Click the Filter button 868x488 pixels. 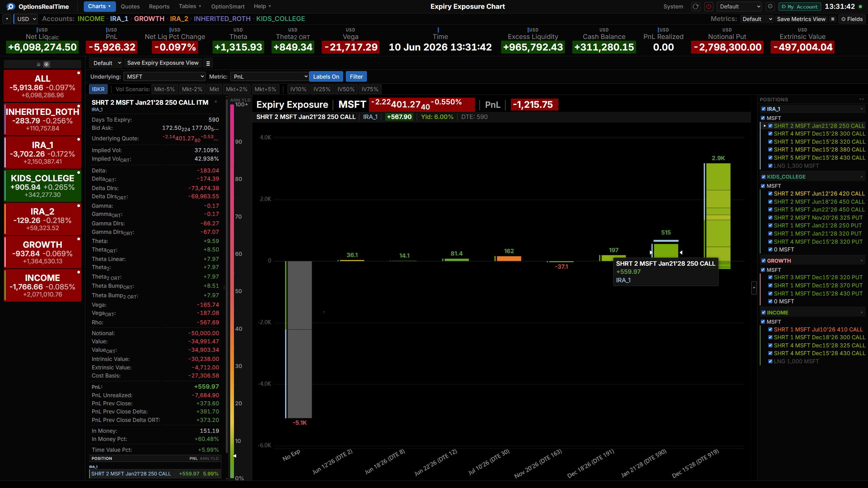[356, 77]
